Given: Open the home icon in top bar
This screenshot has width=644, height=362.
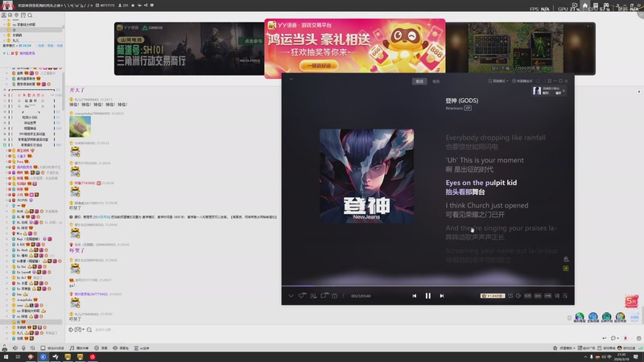Looking at the screenshot, I should pyautogui.click(x=585, y=6).
